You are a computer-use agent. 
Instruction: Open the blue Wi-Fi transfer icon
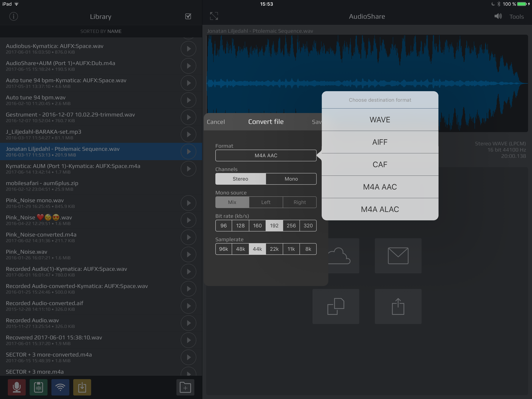pos(60,387)
